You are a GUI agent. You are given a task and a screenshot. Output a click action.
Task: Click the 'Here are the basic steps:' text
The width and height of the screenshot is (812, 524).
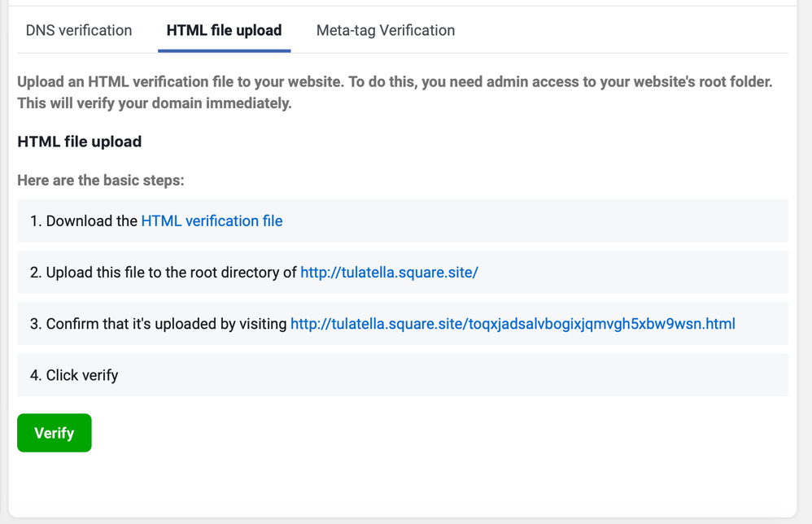(x=101, y=180)
